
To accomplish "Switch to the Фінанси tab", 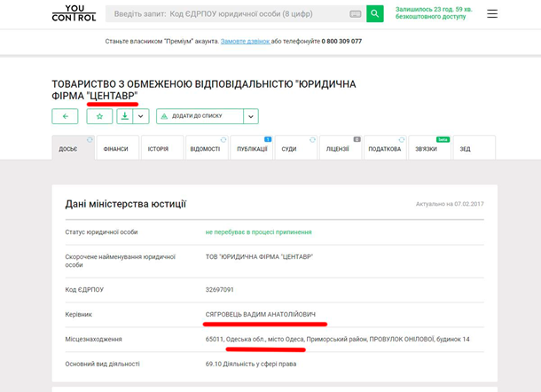I will [115, 149].
